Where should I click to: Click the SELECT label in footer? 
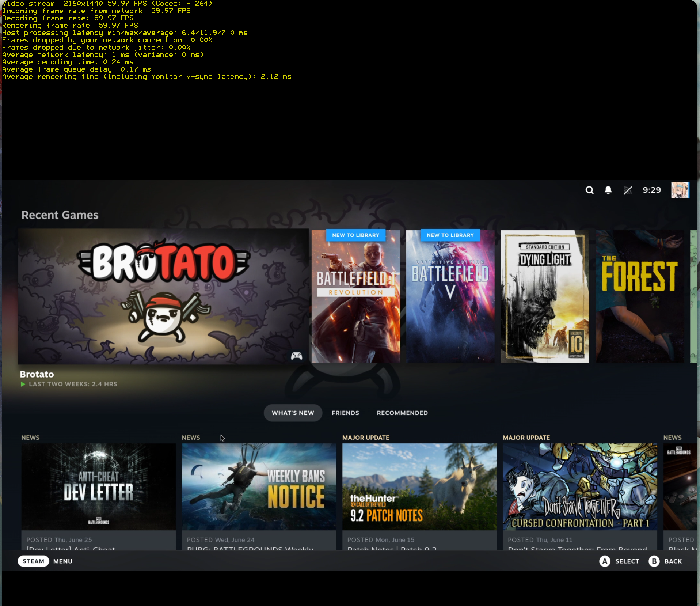click(627, 561)
